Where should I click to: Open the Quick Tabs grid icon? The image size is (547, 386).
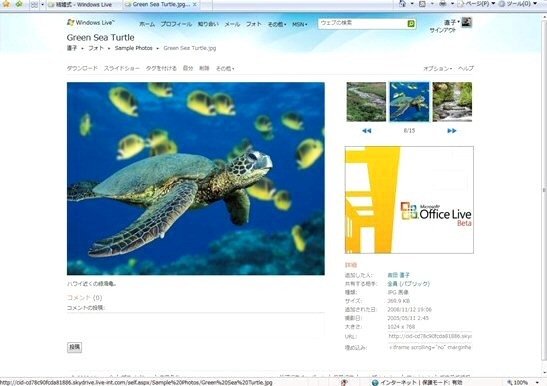pos(34,5)
